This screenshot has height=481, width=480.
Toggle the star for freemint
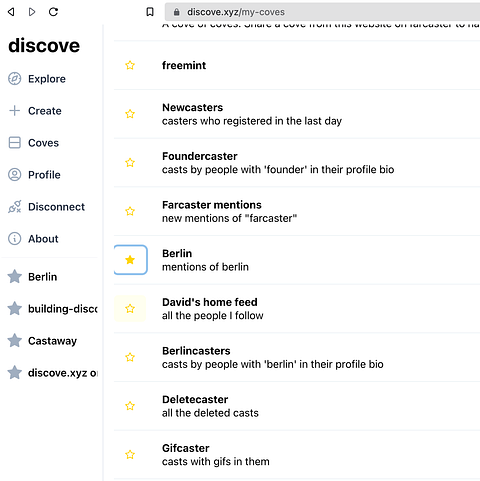(x=130, y=65)
